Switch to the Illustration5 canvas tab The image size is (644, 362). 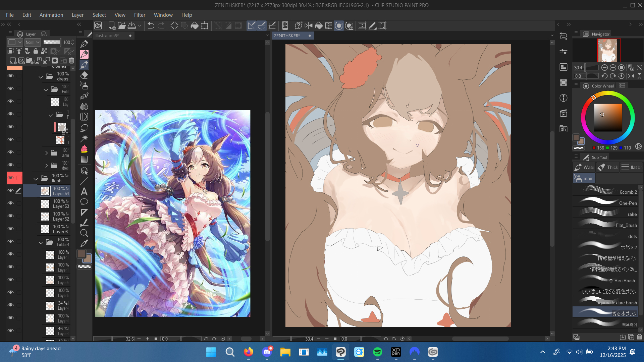pyautogui.click(x=107, y=36)
